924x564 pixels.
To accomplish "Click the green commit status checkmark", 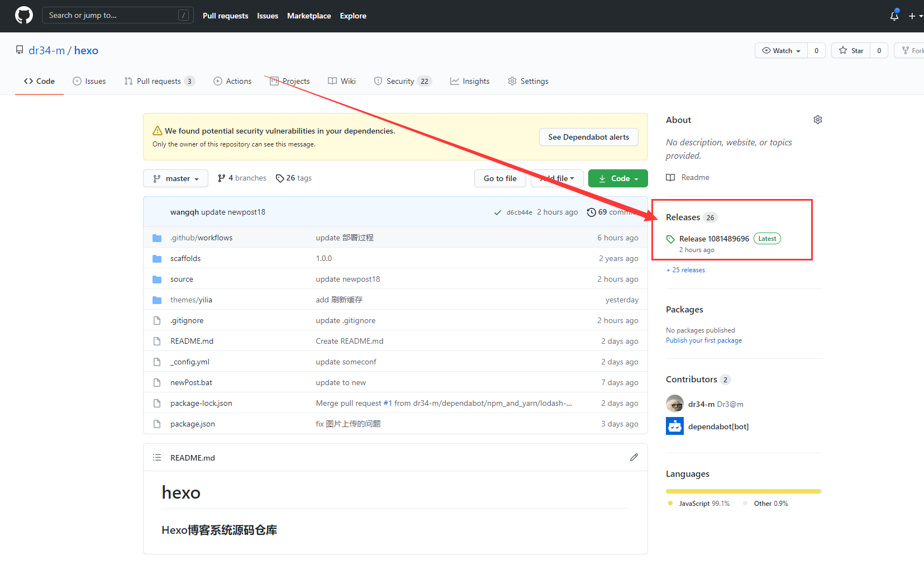I will (x=498, y=212).
